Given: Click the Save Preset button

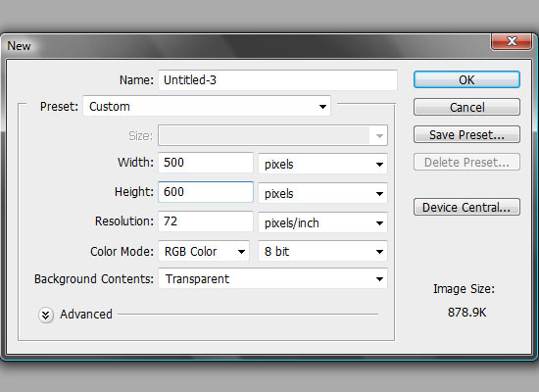Looking at the screenshot, I should (x=466, y=134).
